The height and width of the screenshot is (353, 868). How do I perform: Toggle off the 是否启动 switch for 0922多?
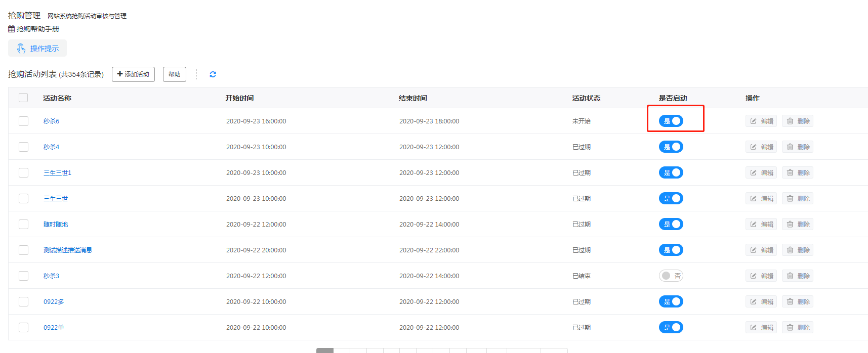click(671, 302)
